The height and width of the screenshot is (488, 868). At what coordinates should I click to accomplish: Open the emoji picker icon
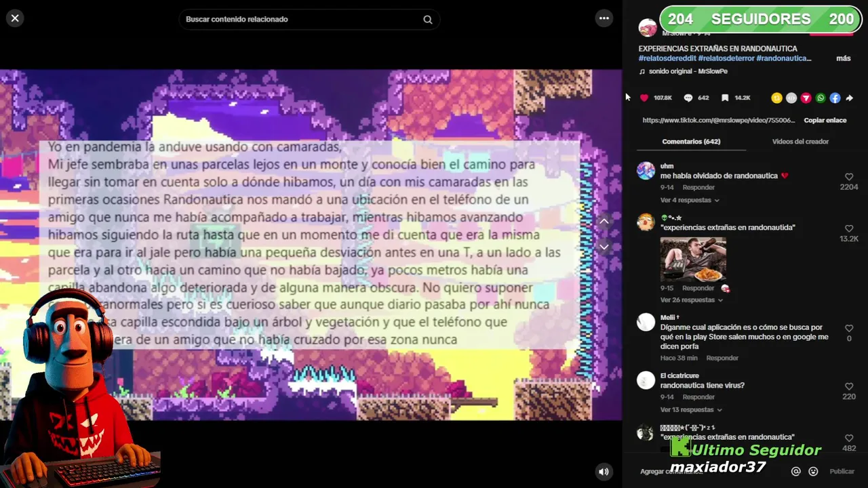813,472
